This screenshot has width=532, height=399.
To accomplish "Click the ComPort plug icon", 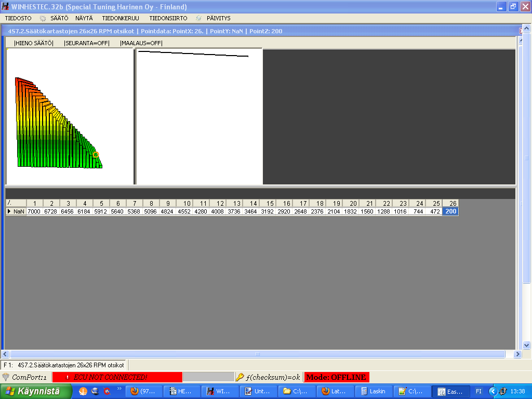I will tap(6, 377).
